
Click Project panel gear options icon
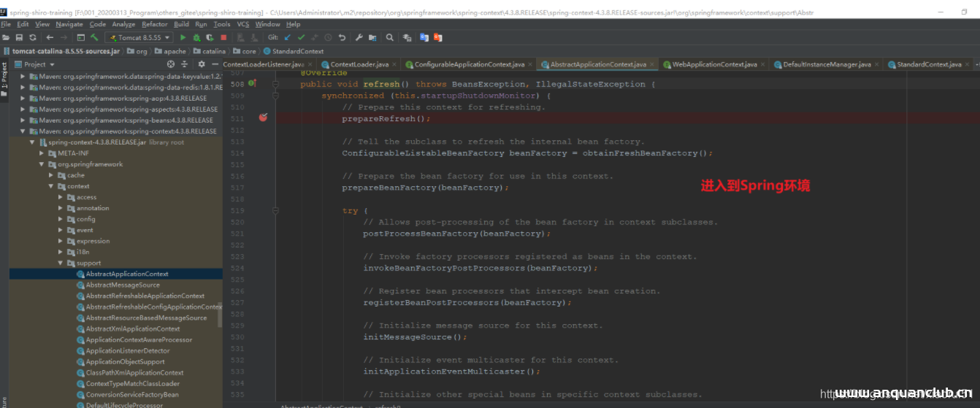click(x=202, y=64)
